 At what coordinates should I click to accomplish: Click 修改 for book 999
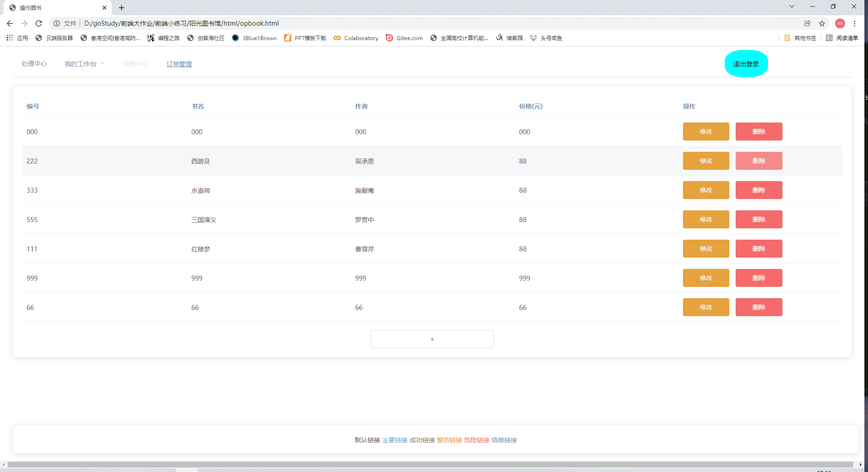[706, 278]
